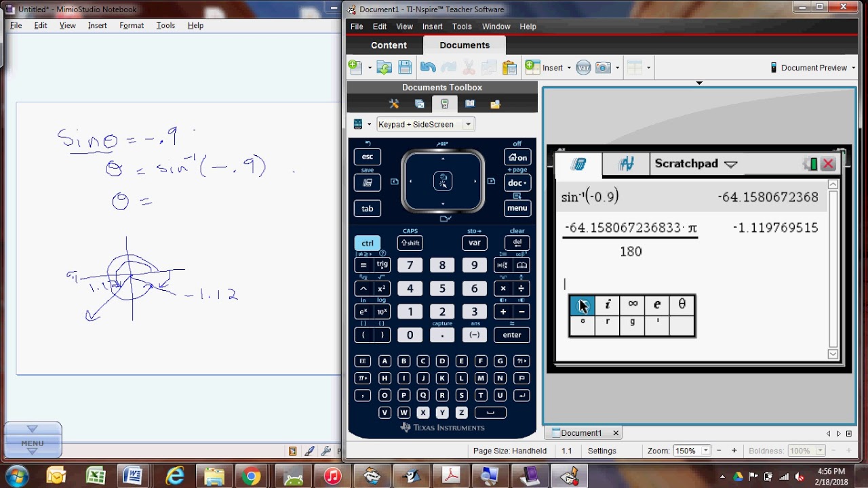Image resolution: width=868 pixels, height=488 pixels.
Task: Click the enter key on the keypad
Action: [512, 335]
